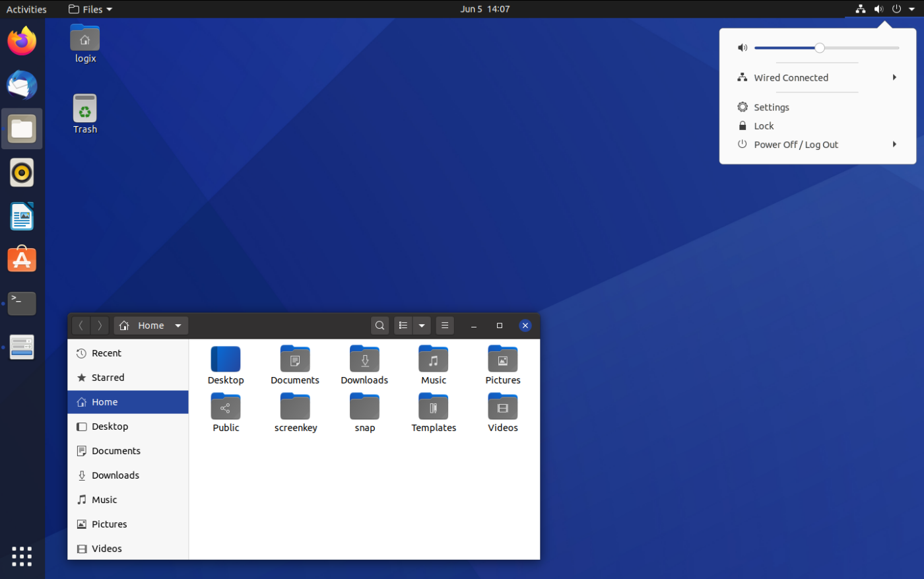The width and height of the screenshot is (924, 579).
Task: Open the Templates folder thumbnail
Action: [434, 406]
